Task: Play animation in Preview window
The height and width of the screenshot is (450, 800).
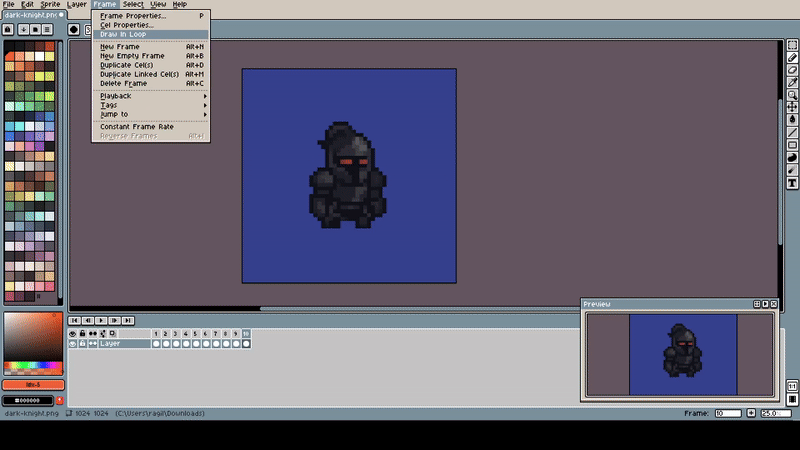Action: (x=765, y=304)
